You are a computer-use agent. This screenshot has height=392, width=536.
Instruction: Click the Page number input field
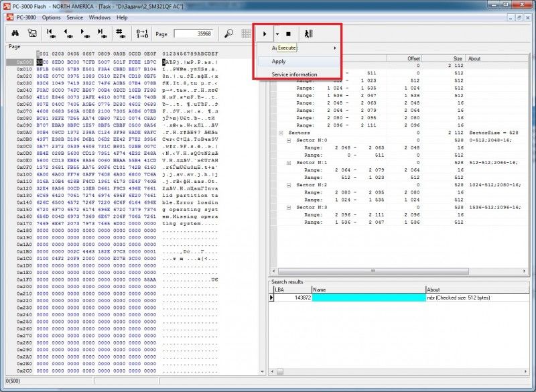click(194, 34)
